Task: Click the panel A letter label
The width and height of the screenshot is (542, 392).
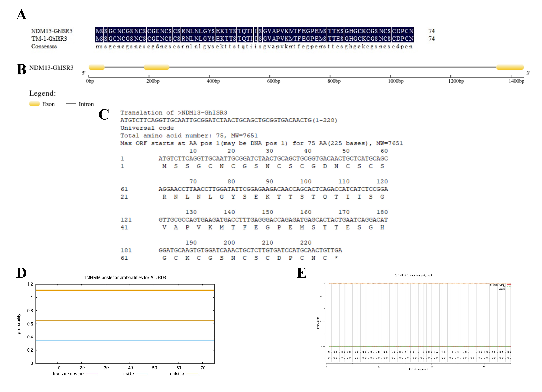Action: tap(21, 15)
